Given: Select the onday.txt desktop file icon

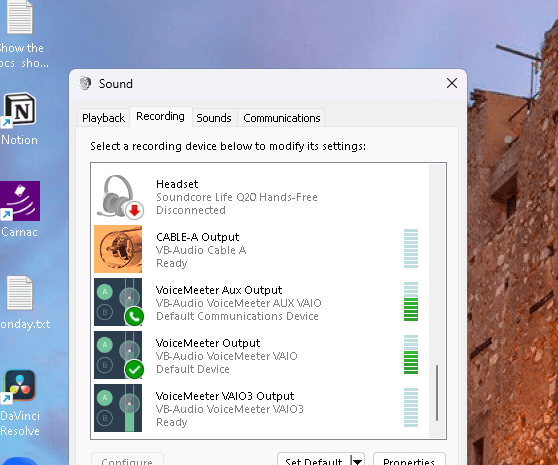Looking at the screenshot, I should 20,293.
